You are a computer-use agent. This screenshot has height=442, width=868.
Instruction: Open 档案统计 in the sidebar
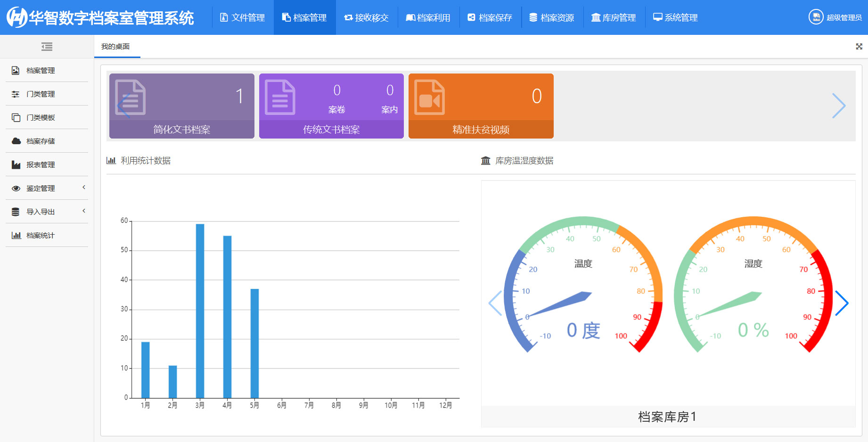(x=47, y=235)
